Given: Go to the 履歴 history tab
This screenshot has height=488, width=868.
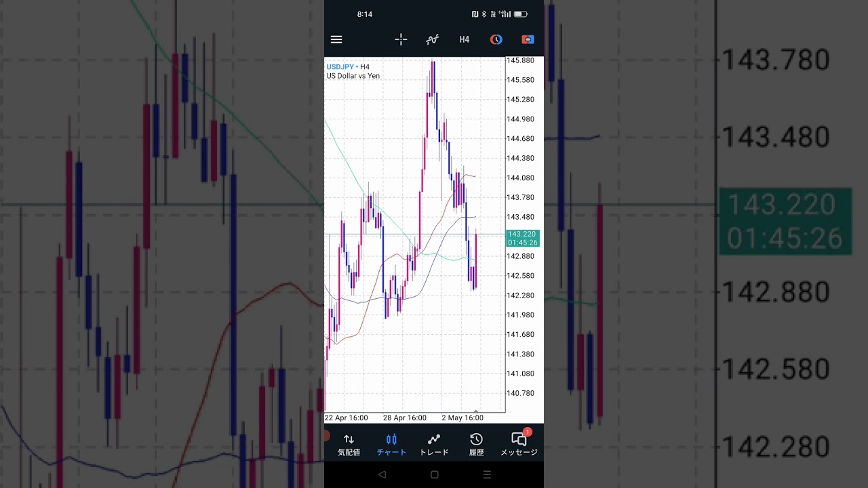Looking at the screenshot, I should coord(477,445).
